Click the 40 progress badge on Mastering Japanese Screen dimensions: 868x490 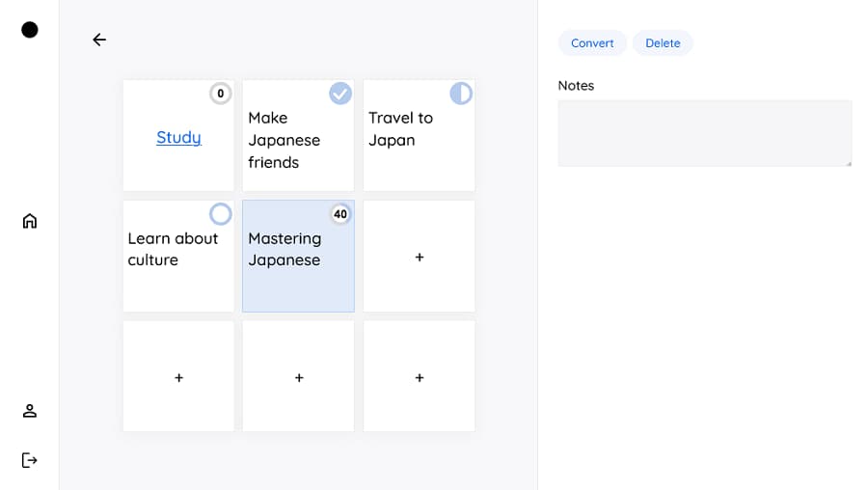pos(340,214)
